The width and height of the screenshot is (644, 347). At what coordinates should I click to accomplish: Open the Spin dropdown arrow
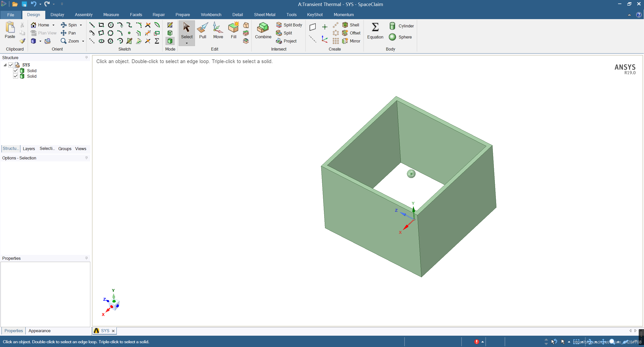coord(81,25)
